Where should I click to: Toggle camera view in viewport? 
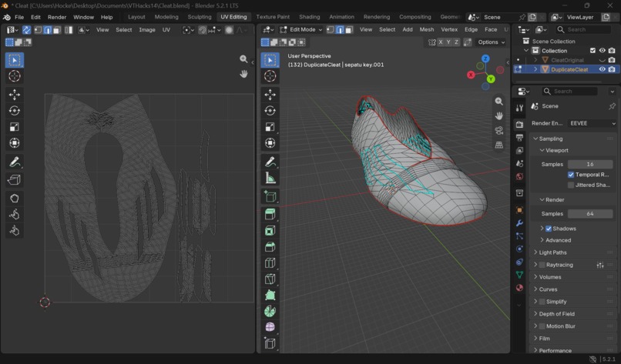[x=499, y=131]
